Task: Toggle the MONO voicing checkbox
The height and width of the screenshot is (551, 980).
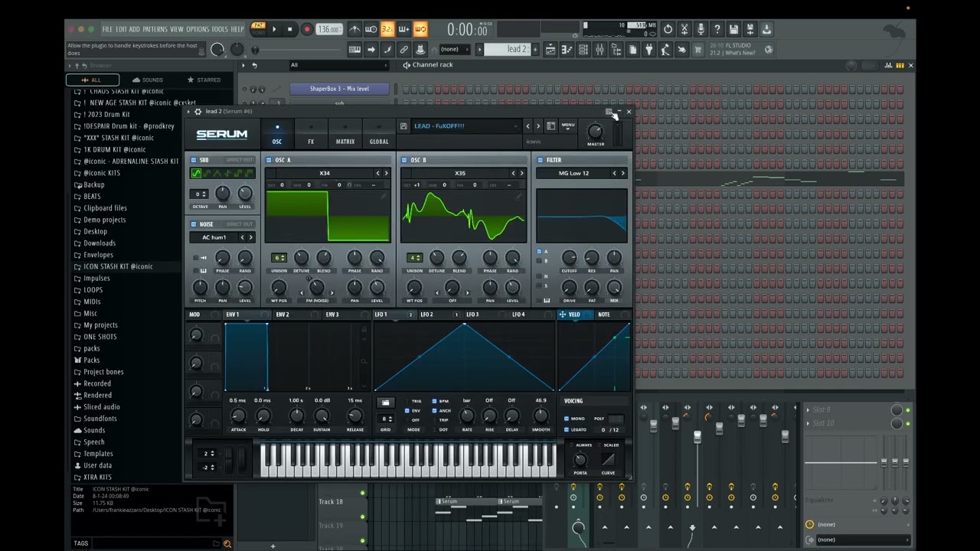Action: click(567, 419)
